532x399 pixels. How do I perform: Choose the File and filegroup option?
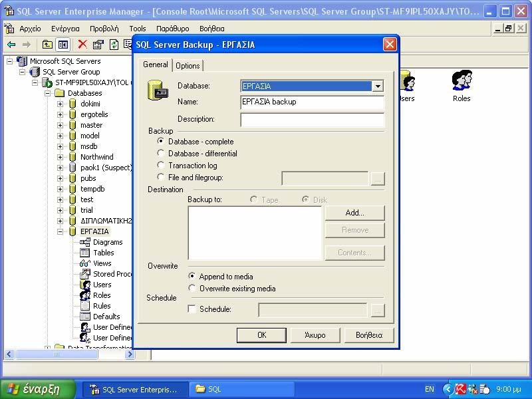161,177
